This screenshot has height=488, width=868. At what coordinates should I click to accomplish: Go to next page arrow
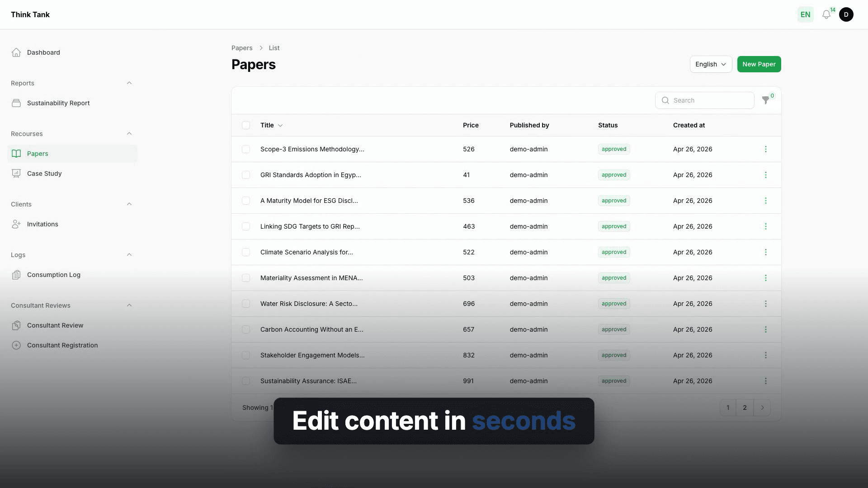(x=762, y=408)
